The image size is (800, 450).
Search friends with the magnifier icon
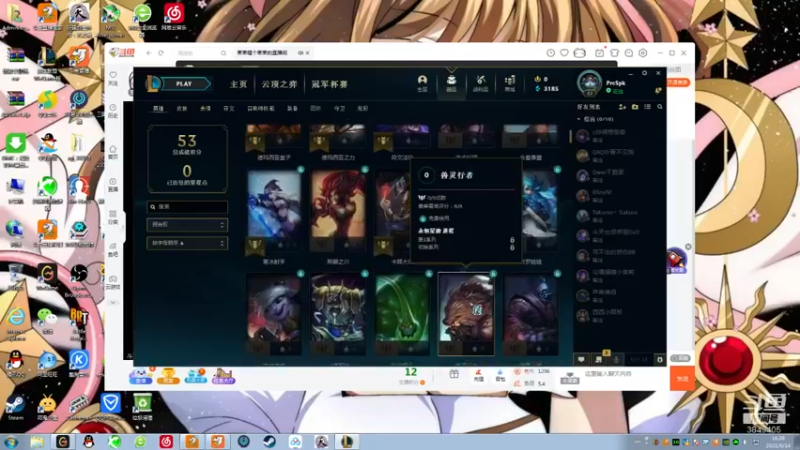coord(660,107)
